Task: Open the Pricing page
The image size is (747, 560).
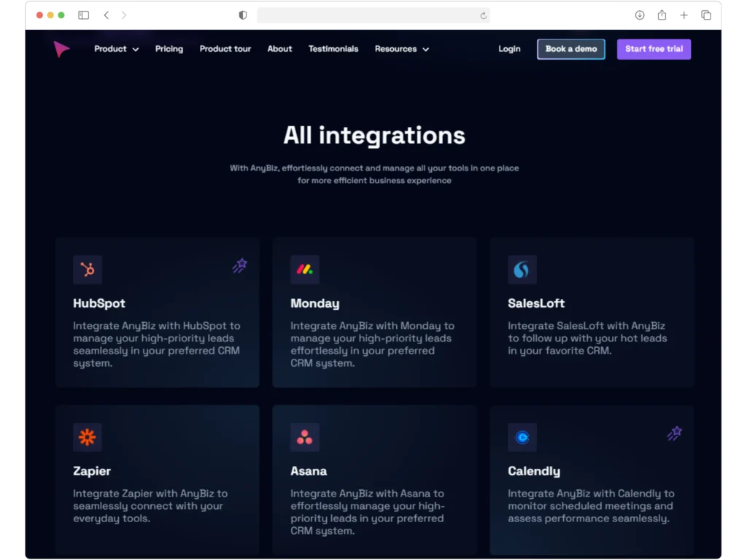Action: [169, 49]
